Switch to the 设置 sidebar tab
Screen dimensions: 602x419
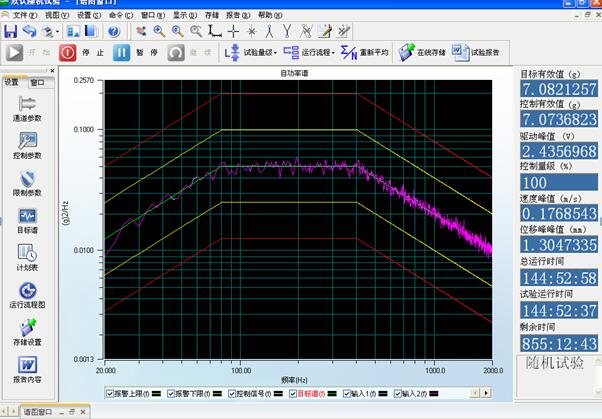coord(12,82)
